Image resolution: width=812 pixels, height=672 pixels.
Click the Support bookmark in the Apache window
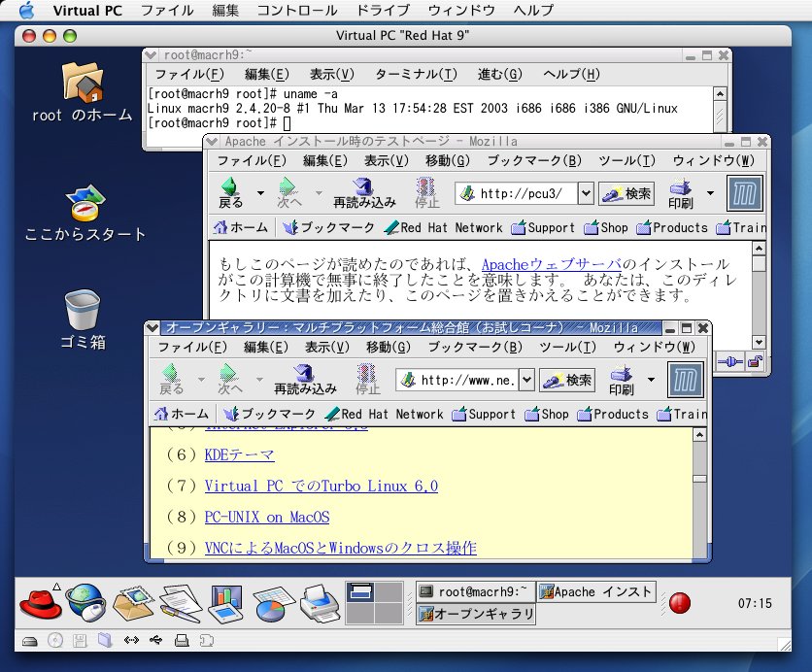click(x=543, y=228)
